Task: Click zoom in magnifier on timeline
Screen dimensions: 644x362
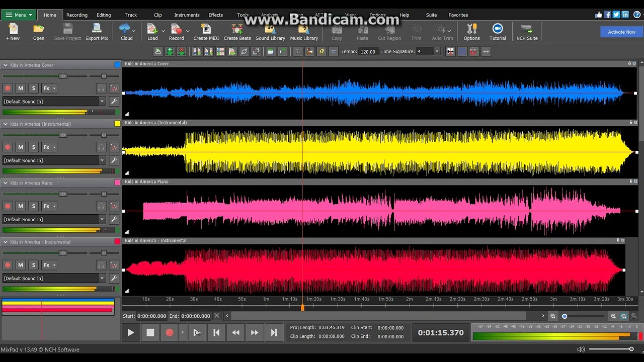Action: [x=613, y=316]
